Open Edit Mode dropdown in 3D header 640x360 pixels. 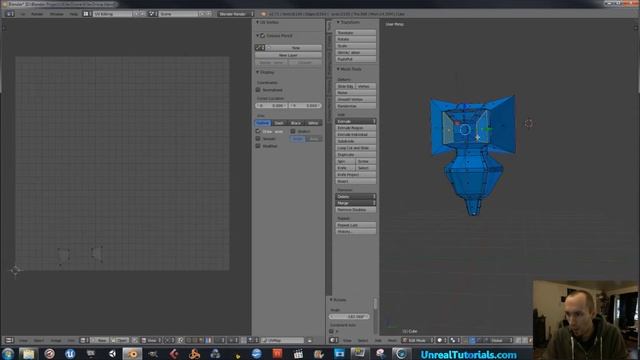click(418, 340)
